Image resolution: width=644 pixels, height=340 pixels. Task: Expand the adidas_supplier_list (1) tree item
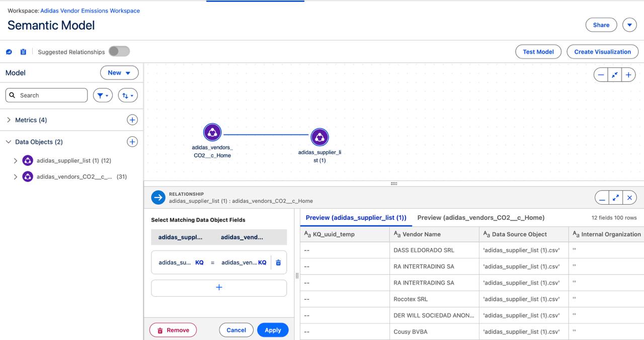click(x=15, y=161)
